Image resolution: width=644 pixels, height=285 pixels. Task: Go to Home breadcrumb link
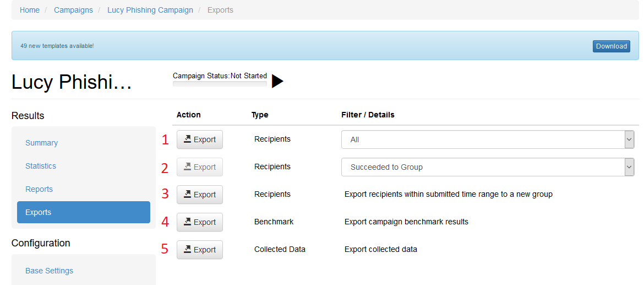(x=30, y=10)
